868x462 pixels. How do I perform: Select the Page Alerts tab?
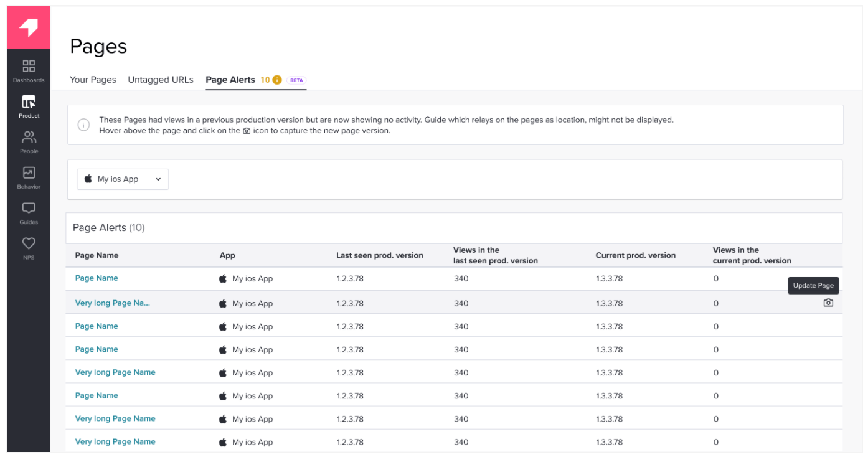pyautogui.click(x=231, y=80)
